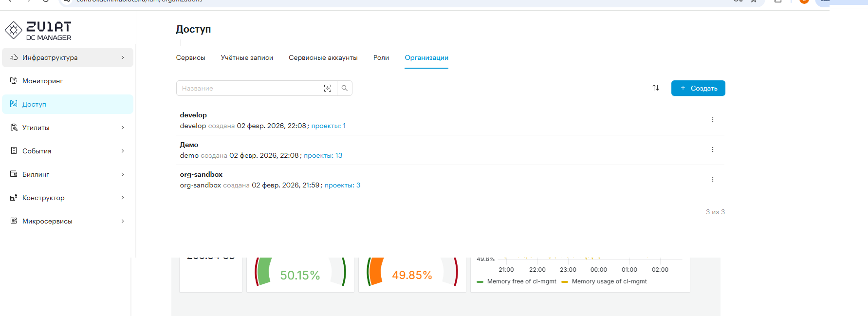Click the scan icon inside search field

[x=328, y=88]
